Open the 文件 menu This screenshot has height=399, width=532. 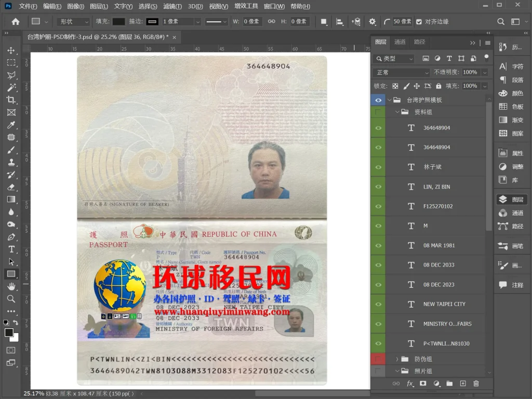[28, 6]
